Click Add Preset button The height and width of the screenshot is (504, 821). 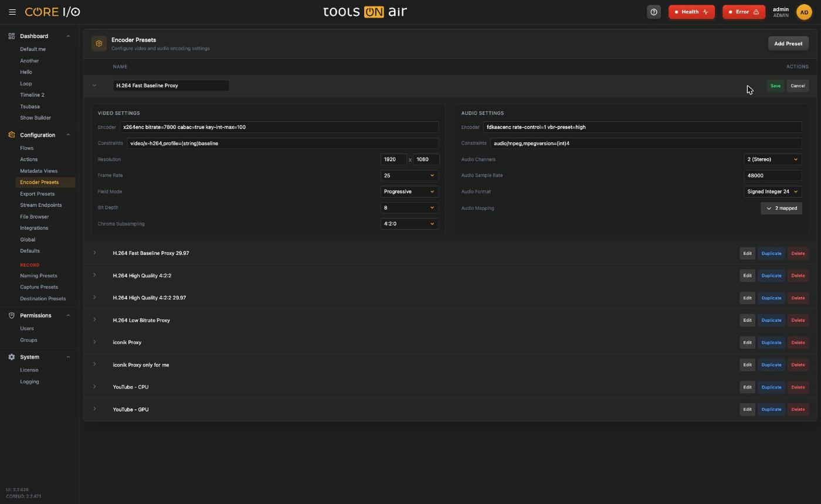coord(788,43)
